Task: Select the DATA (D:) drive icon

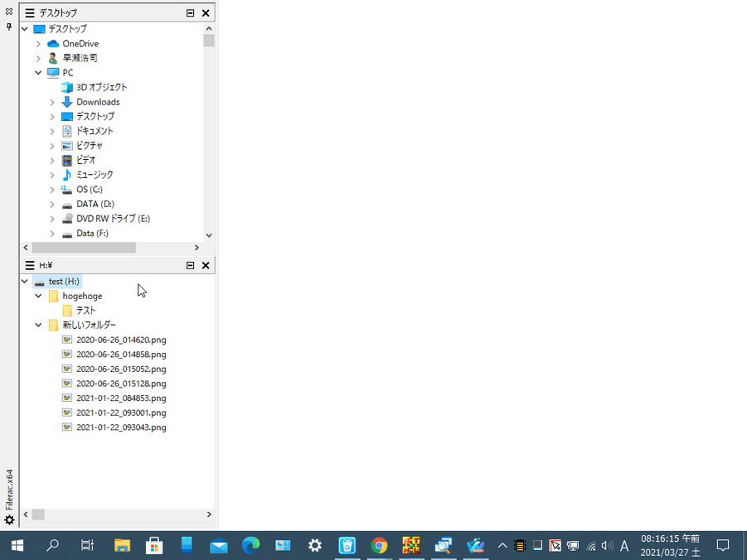Action: pos(67,205)
